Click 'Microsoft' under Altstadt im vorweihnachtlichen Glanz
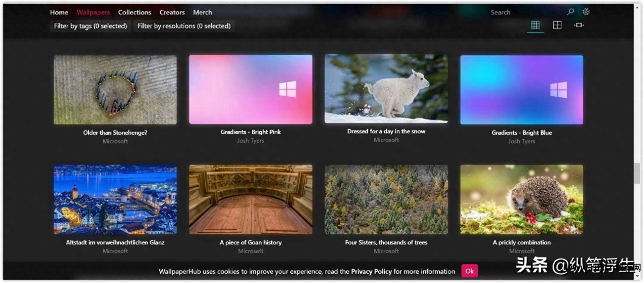This screenshot has width=644, height=283. pos(115,251)
